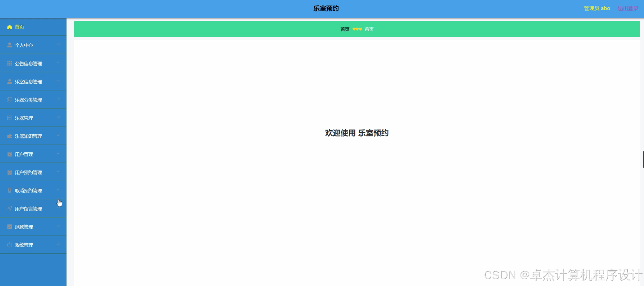
Task: Open the 首页 sidebar menu item
Action: [33, 27]
